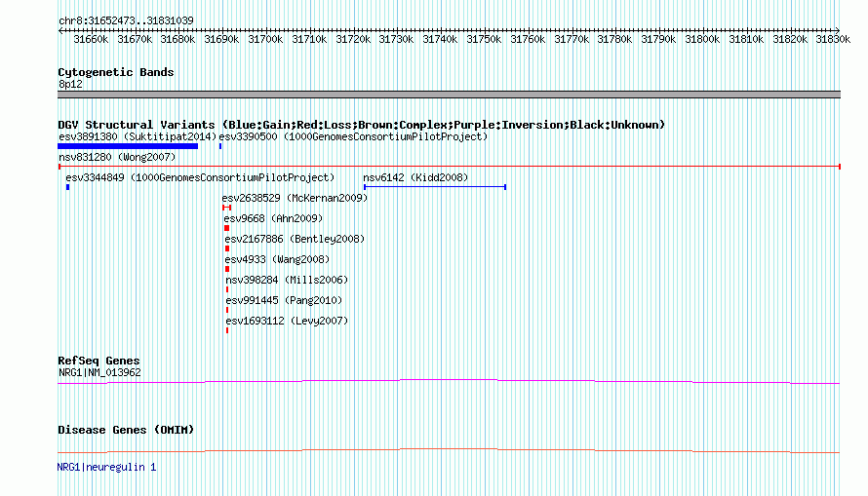Open variant nsv398284 (Mills2006) label
Image resolution: width=868 pixels, height=496 pixels.
point(287,281)
